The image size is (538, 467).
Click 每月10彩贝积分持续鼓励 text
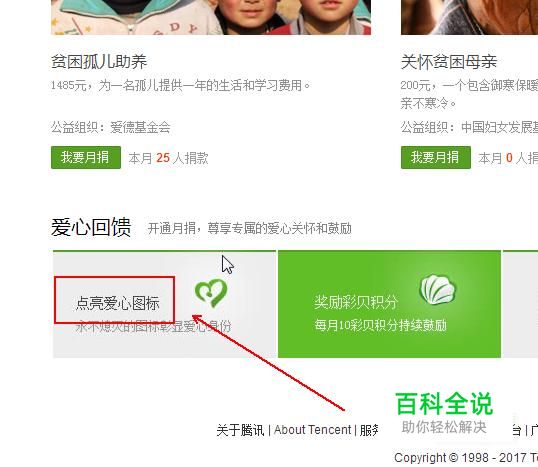tap(381, 325)
